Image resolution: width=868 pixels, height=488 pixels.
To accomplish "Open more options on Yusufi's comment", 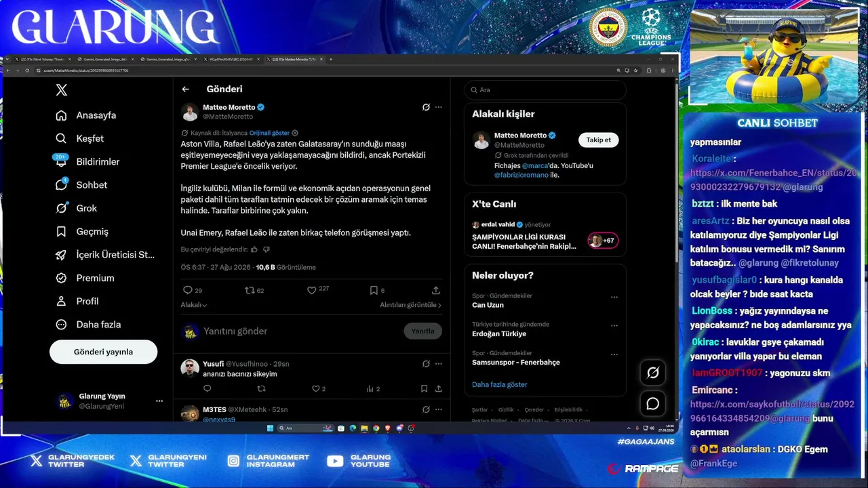I will (x=439, y=364).
